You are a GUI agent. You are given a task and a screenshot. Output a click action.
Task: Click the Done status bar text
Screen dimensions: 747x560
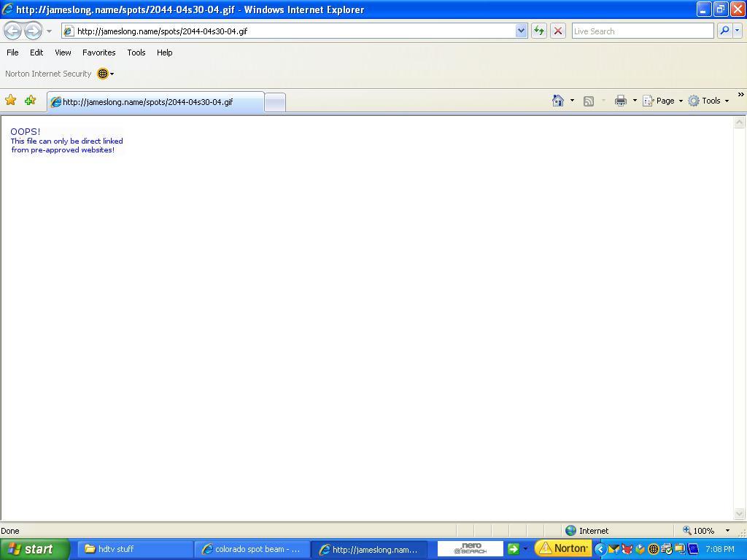10,531
